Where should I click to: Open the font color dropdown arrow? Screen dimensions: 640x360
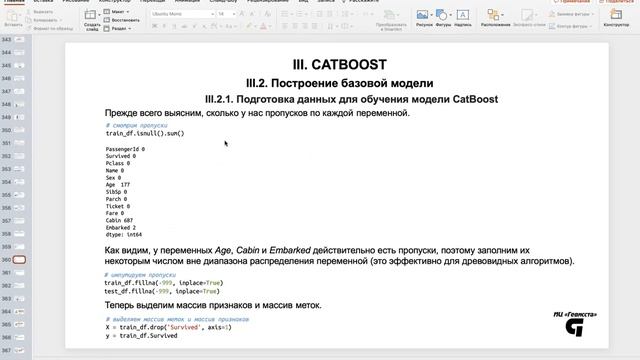[x=271, y=27]
